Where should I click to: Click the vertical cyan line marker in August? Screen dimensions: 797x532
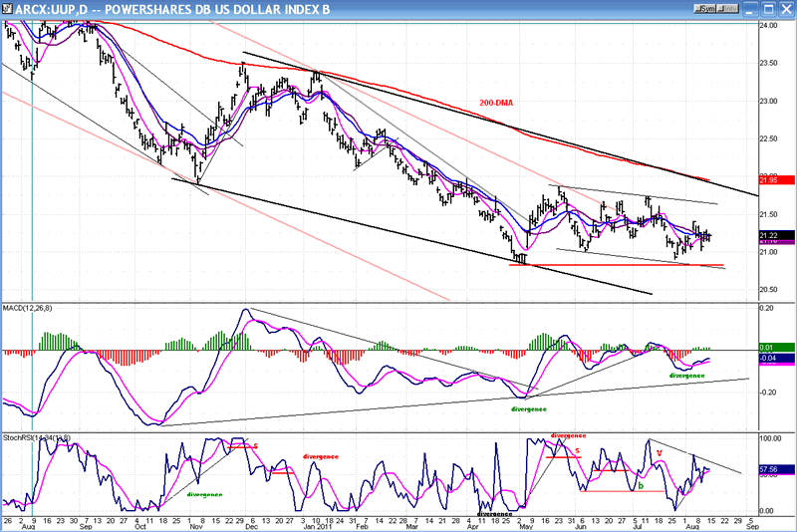pos(33,249)
